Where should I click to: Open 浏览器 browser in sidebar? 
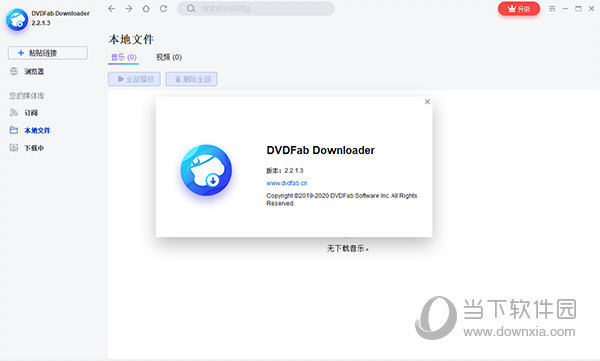click(34, 72)
